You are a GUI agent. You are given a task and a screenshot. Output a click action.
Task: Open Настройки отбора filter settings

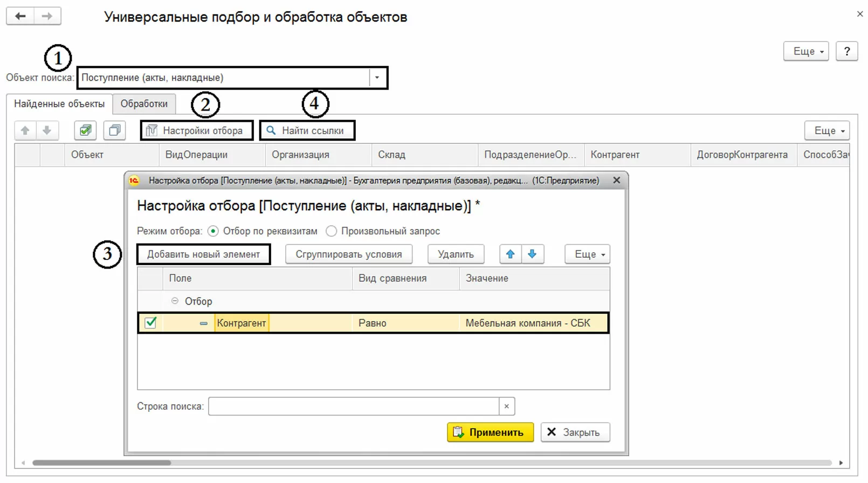coord(197,130)
